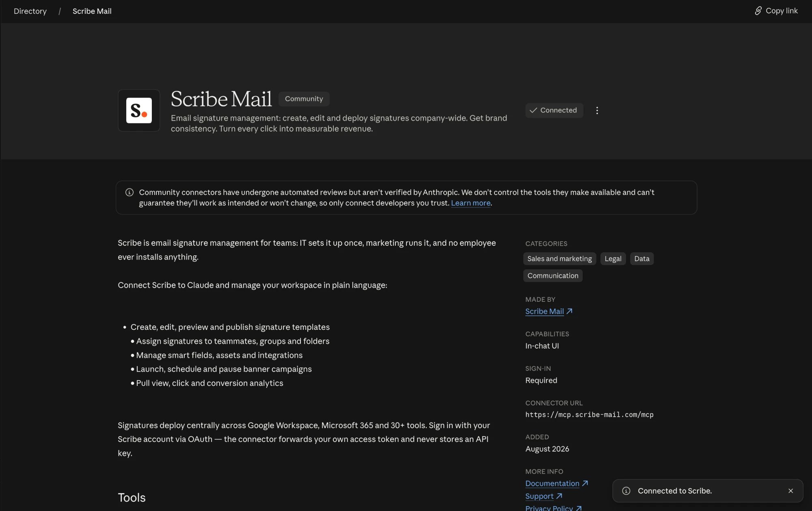
Task: Click 'Pull view, click and conversion analytics'
Action: point(209,383)
